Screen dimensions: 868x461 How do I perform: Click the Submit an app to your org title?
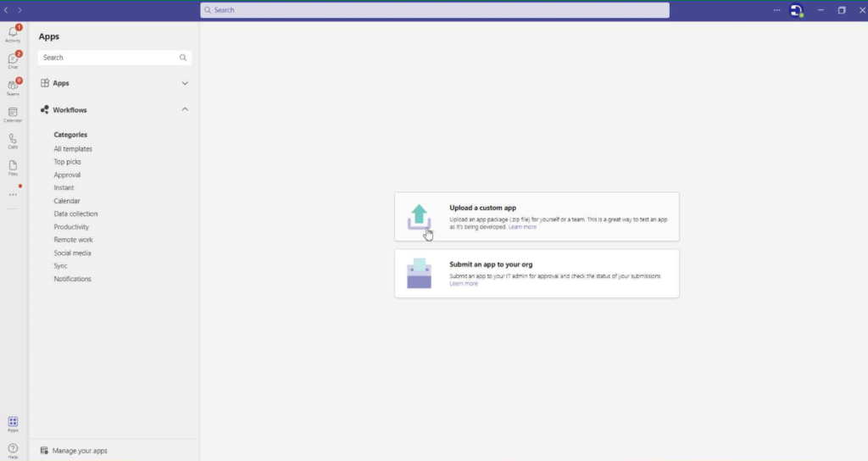pyautogui.click(x=491, y=264)
